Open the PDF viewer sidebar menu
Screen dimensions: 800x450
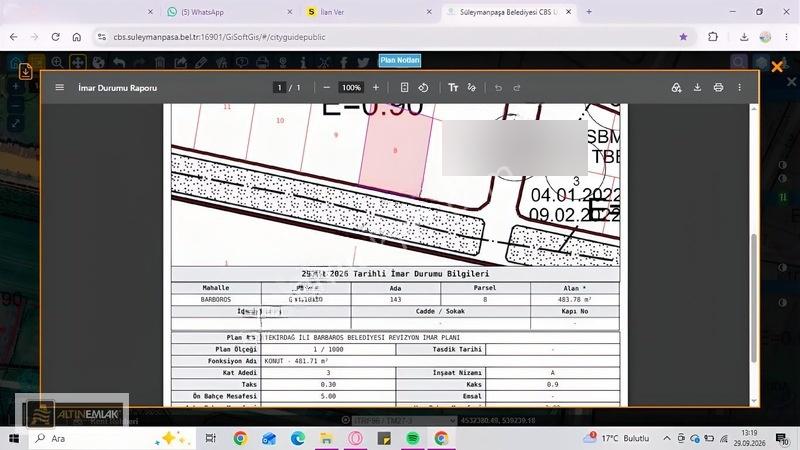(x=60, y=88)
